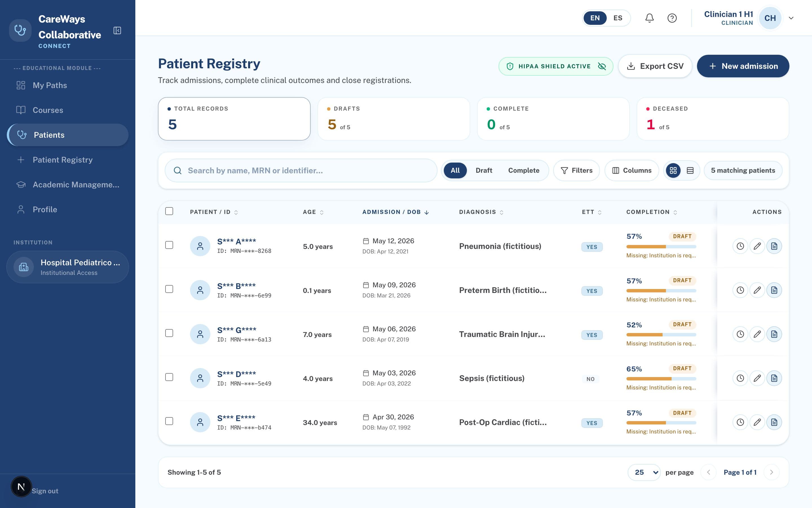The width and height of the screenshot is (812, 508).
Task: Click the hospital building institution icon
Action: tap(23, 267)
